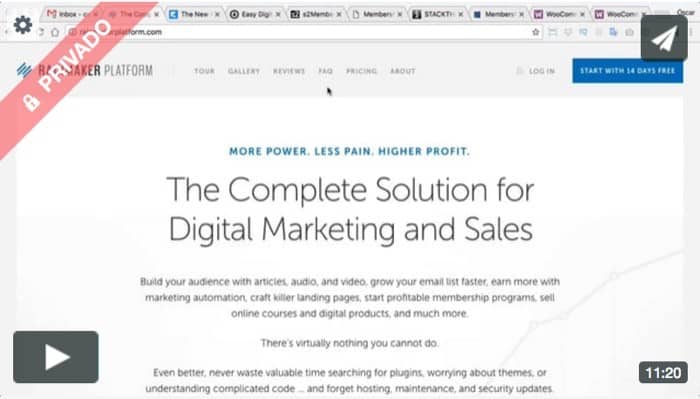
Task: Open the FAQ nav link
Action: tap(325, 71)
